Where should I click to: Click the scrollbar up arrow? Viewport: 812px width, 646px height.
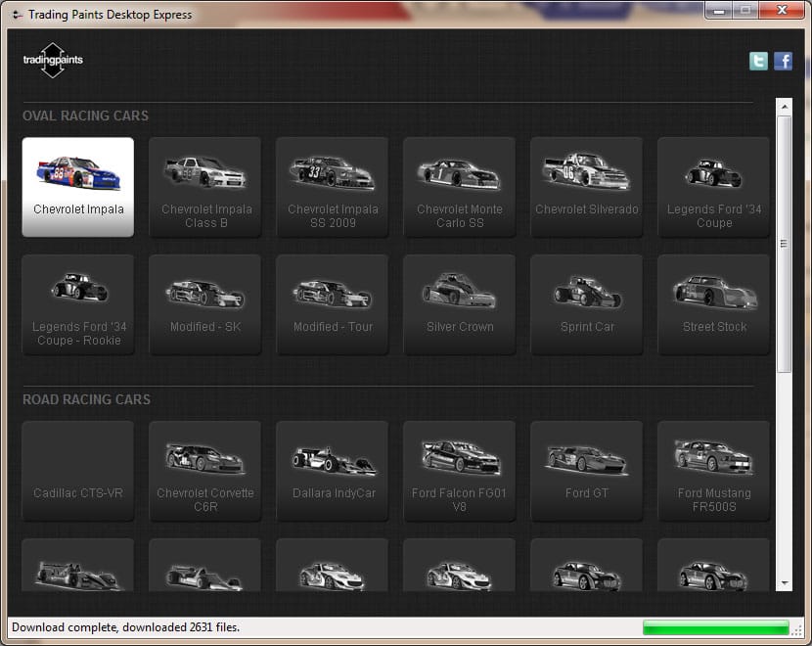(784, 107)
